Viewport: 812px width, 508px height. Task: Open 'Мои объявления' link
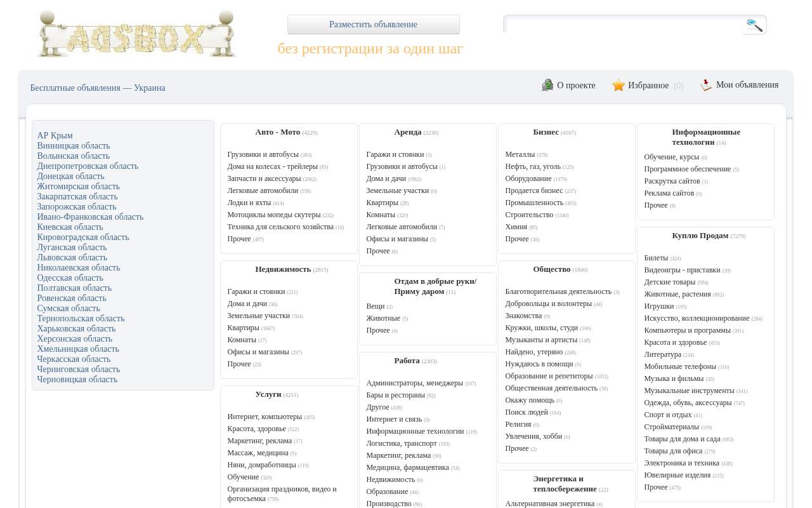pyautogui.click(x=747, y=85)
